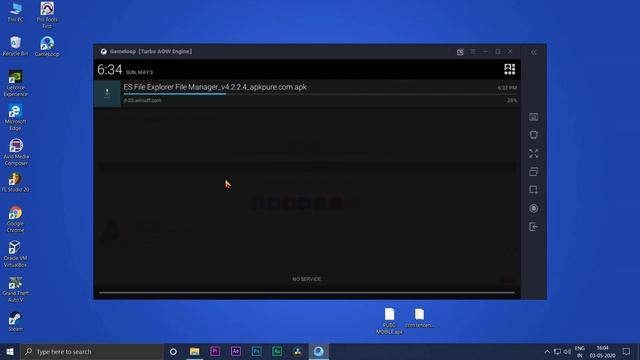Open Cortana from the taskbar
Screen dimensions: 640x360
(173, 351)
